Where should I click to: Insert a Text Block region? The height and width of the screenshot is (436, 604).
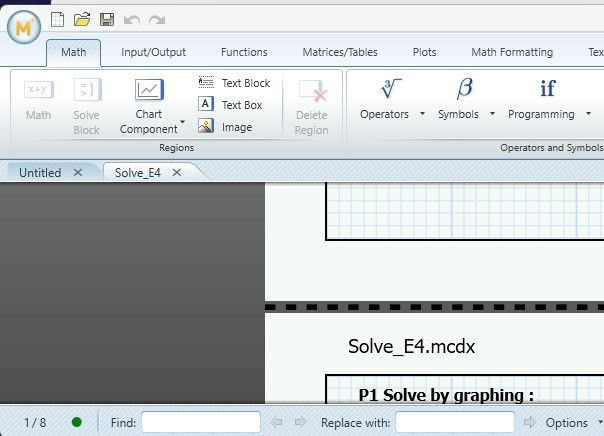(x=234, y=83)
